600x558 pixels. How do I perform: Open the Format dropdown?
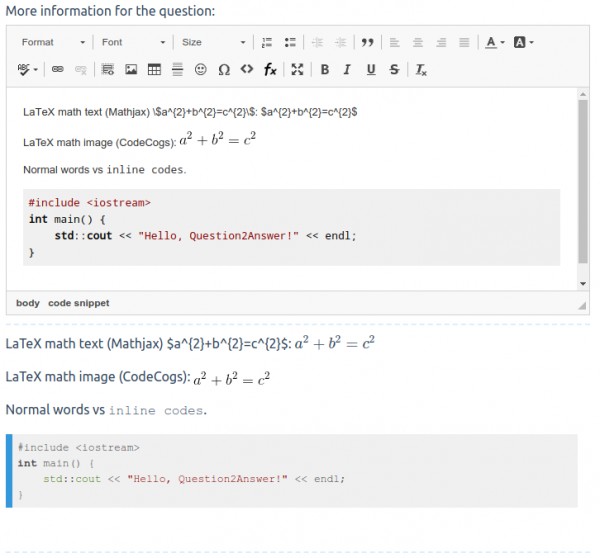coord(53,42)
